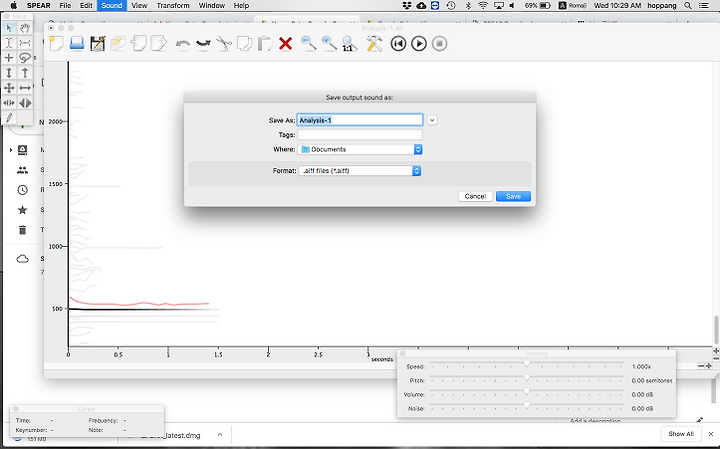Open the File menu
The width and height of the screenshot is (720, 449).
[65, 6]
